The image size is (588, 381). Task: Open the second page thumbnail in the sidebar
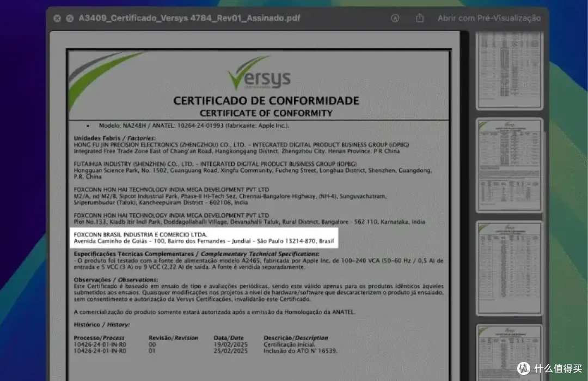tap(509, 165)
